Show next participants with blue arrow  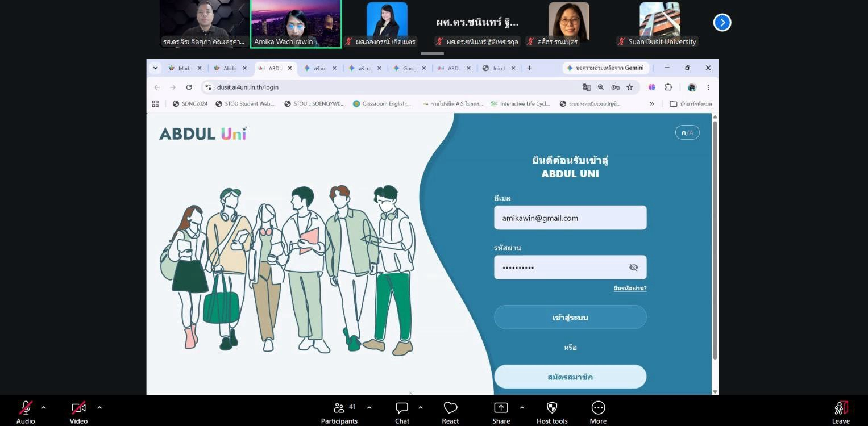tap(722, 22)
